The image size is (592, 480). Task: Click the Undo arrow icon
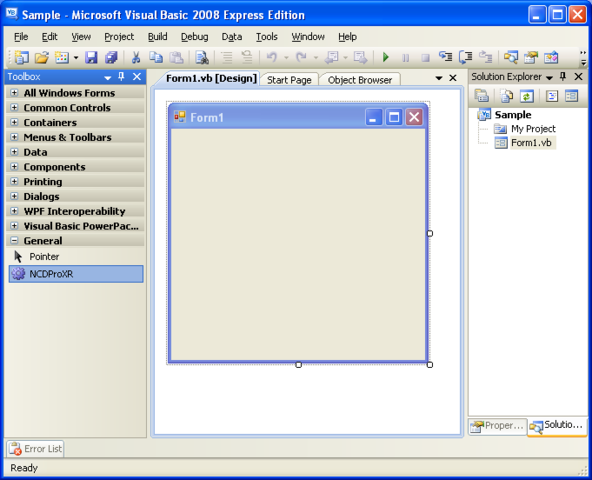[272, 57]
